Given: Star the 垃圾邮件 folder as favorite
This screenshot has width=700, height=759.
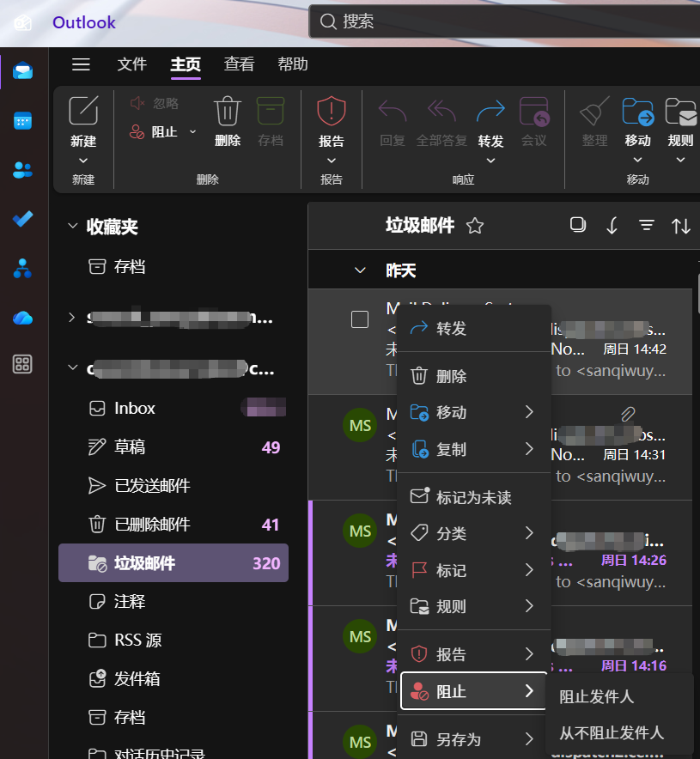Looking at the screenshot, I should [x=474, y=226].
